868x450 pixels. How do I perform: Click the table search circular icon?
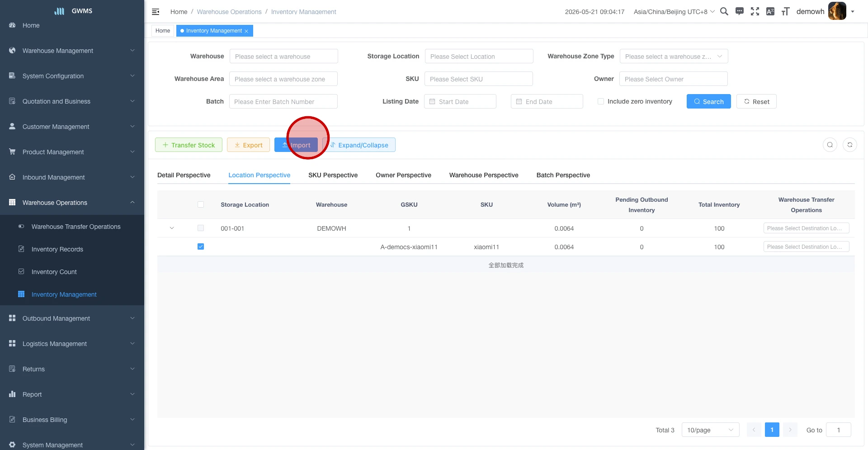coord(830,145)
